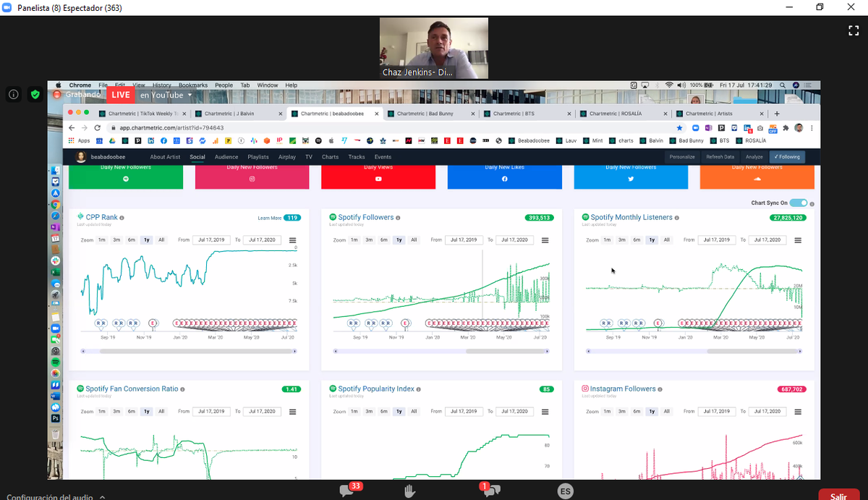Click Learn More link on CPP Rank
This screenshot has width=868, height=500.
[269, 218]
